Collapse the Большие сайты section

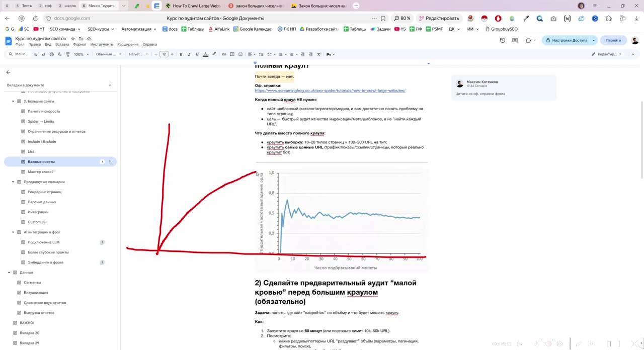point(13,101)
